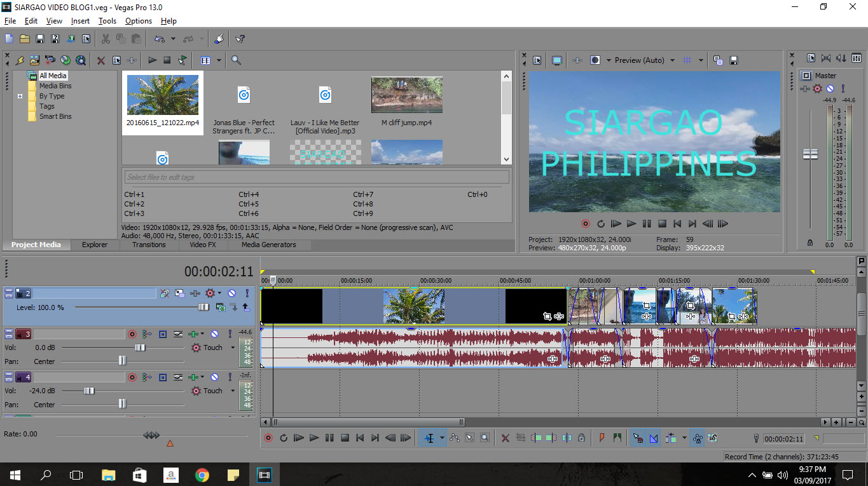868x486 pixels.
Task: Open Preview on External Monitor icon
Action: click(x=557, y=60)
